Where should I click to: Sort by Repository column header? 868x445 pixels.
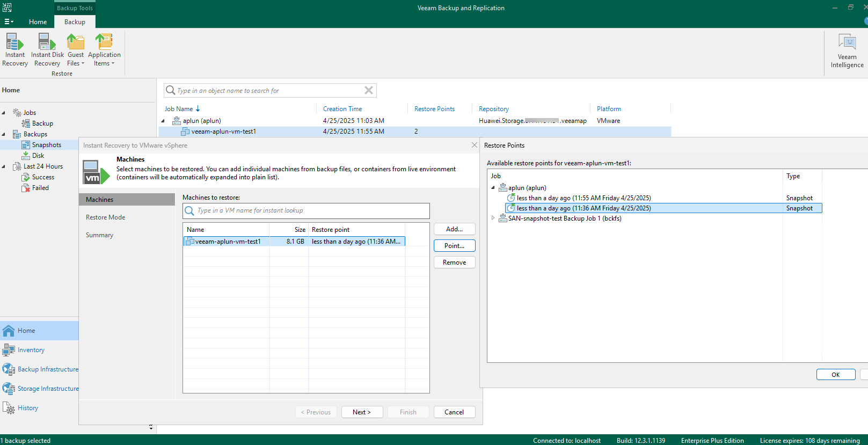coord(494,109)
